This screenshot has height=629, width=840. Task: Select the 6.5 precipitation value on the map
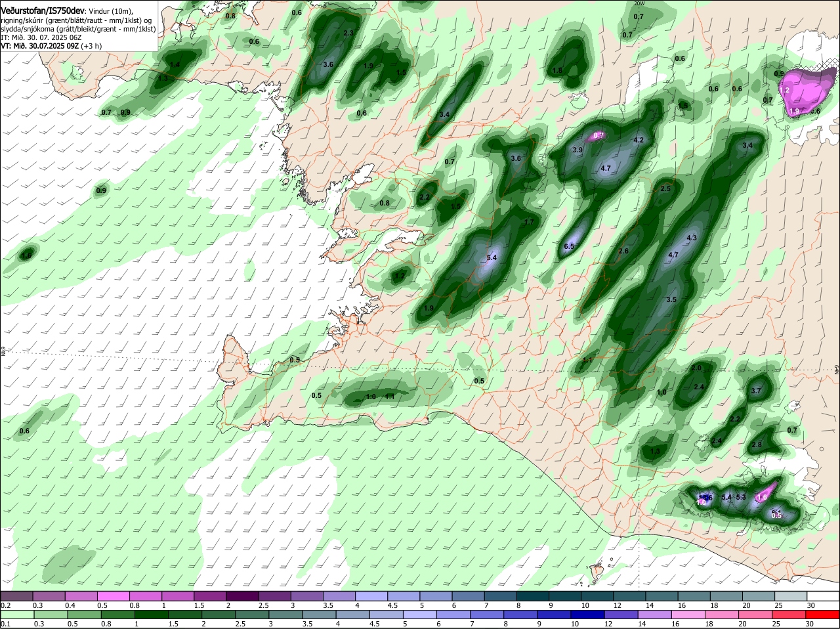pos(569,246)
